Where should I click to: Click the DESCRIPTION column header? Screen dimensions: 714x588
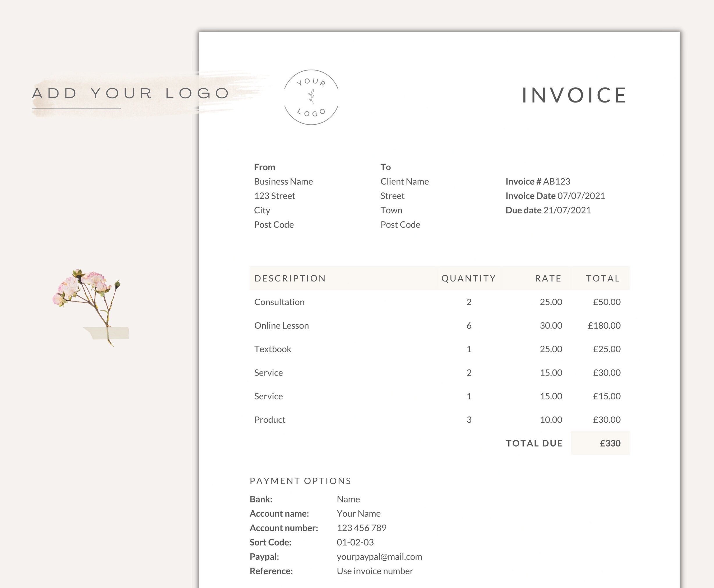coord(290,278)
